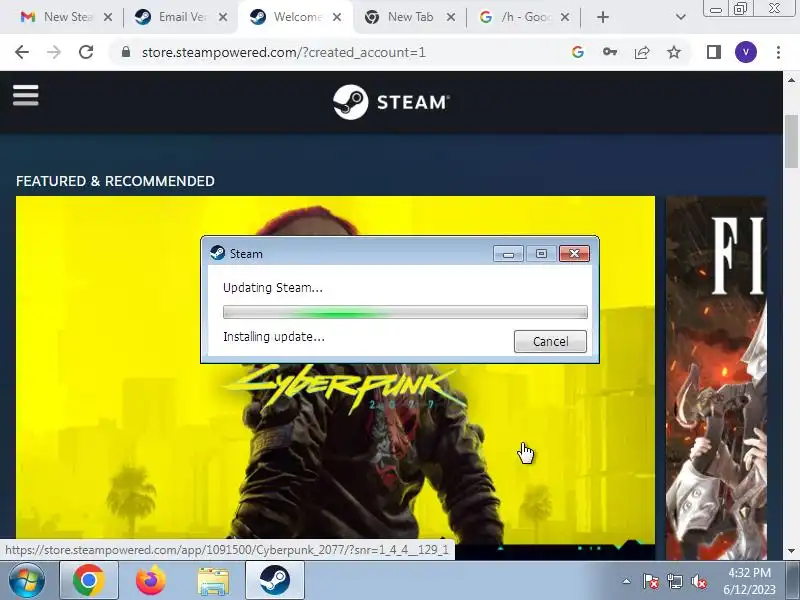
Task: Open Chrome from the taskbar
Action: [x=89, y=581]
